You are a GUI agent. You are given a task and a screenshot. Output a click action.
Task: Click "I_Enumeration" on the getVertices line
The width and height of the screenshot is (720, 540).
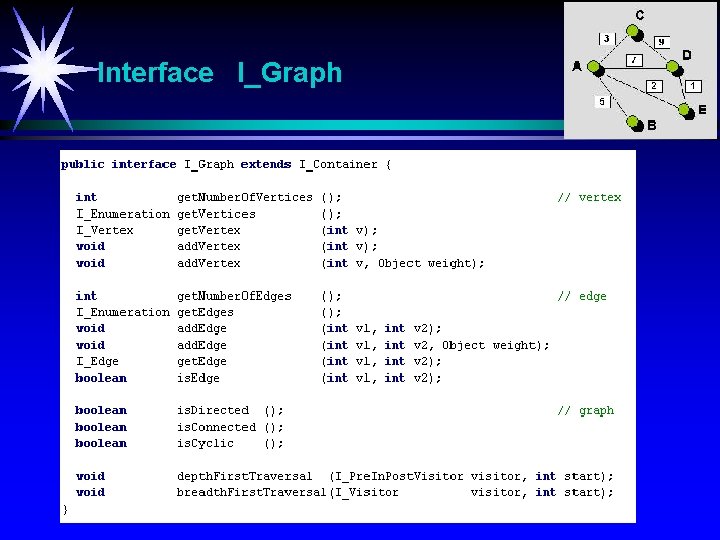pyautogui.click(x=123, y=214)
